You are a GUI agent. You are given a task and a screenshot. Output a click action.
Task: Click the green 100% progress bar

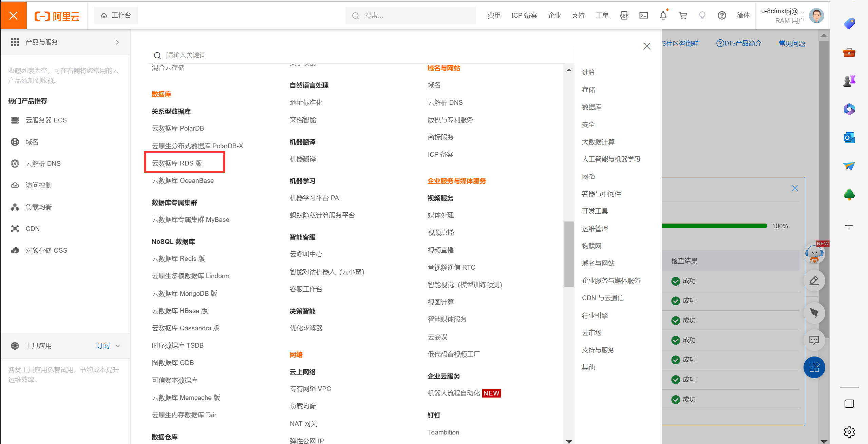(714, 226)
